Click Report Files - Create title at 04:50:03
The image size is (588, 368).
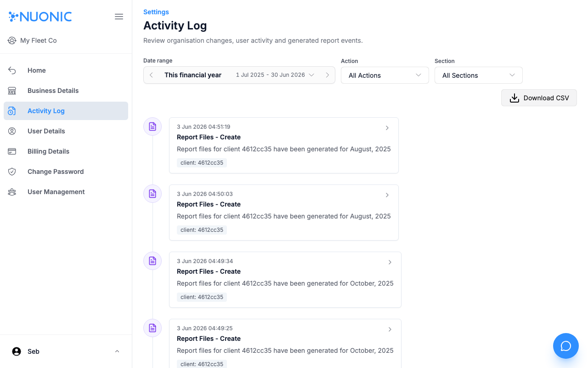point(209,204)
